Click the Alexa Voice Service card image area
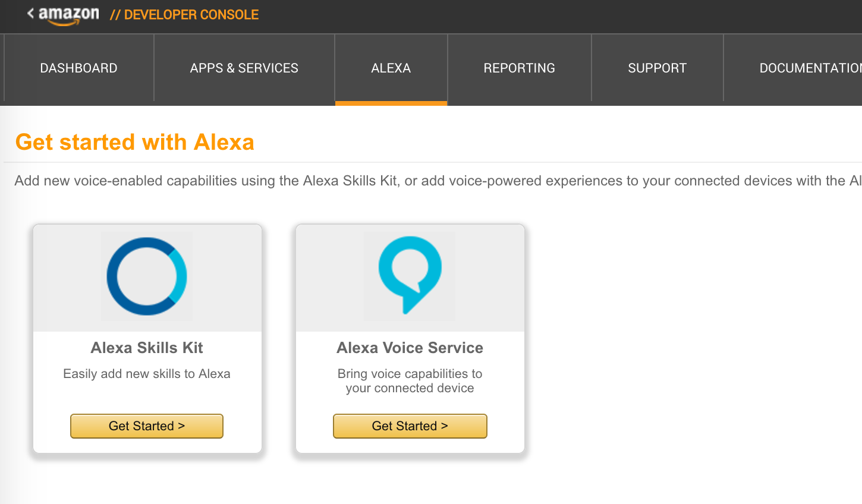Viewport: 862px width, 504px height. coord(410,278)
